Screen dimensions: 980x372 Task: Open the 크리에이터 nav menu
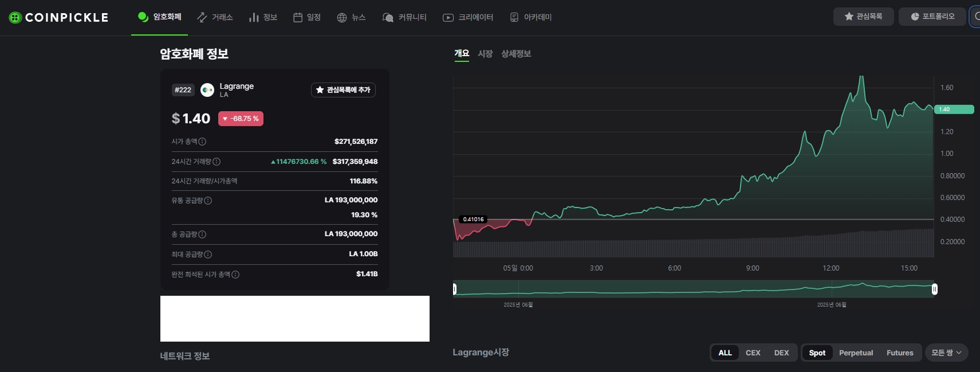click(468, 17)
